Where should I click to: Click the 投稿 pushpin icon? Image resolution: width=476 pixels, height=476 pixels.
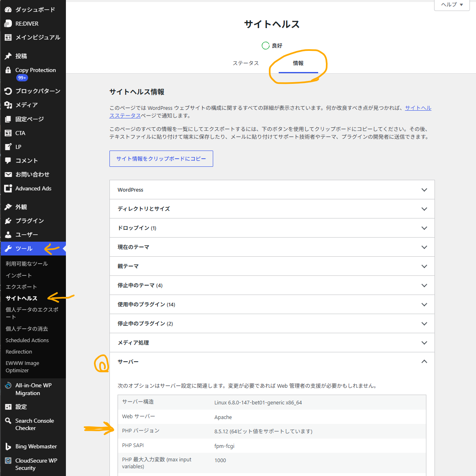tap(8, 56)
